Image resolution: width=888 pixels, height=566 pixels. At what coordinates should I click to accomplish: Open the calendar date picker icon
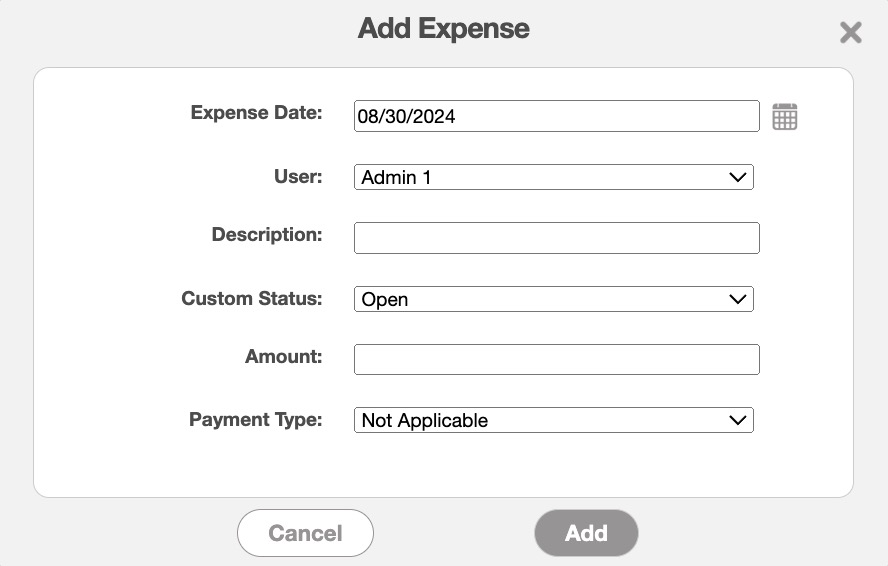[x=785, y=117]
